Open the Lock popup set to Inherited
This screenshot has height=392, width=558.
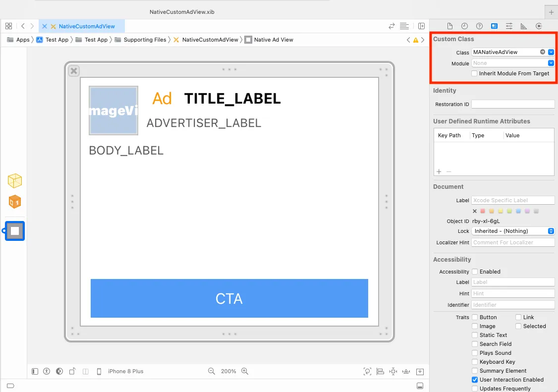(x=513, y=231)
